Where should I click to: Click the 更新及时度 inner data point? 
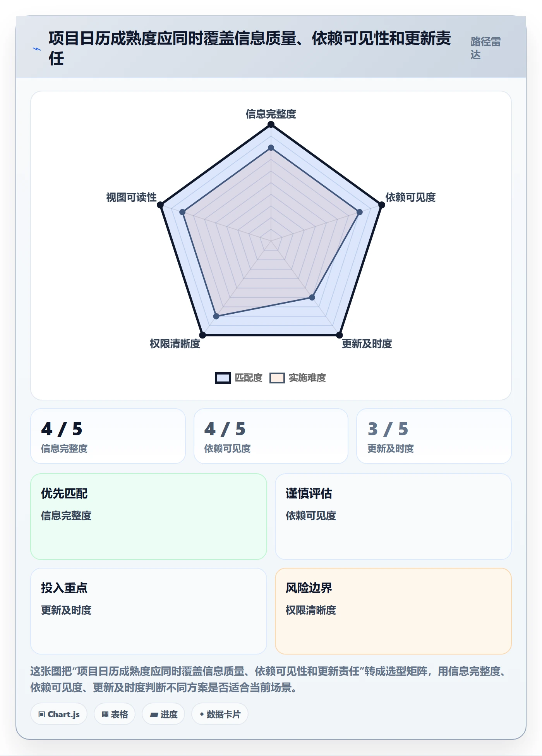[312, 297]
